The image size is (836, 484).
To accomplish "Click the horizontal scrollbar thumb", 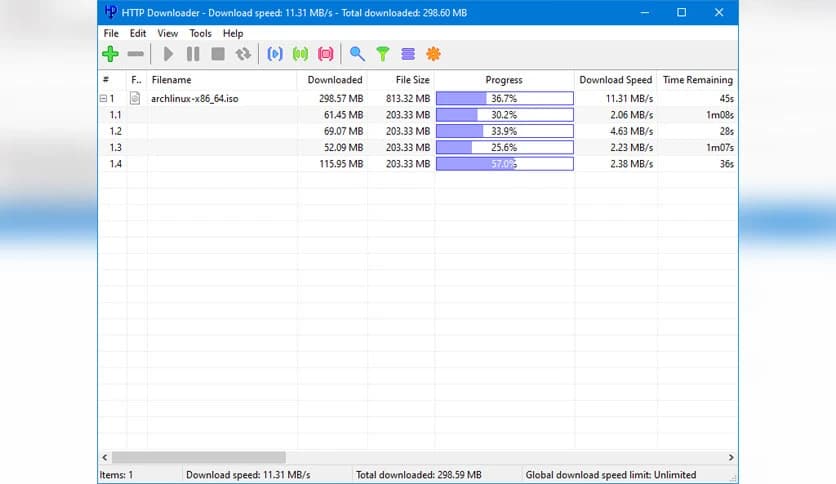I will pyautogui.click(x=198, y=457).
